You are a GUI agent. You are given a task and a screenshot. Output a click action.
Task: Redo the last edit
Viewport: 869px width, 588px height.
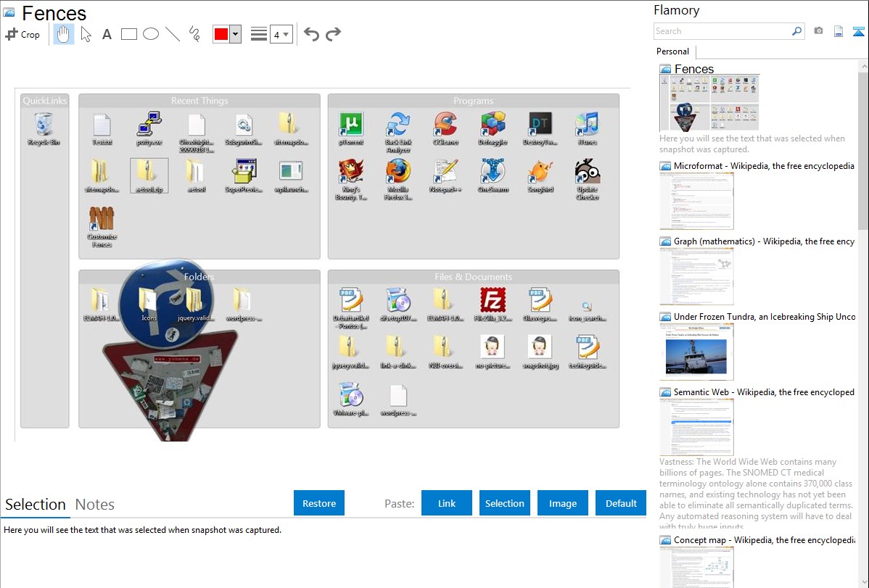(333, 34)
